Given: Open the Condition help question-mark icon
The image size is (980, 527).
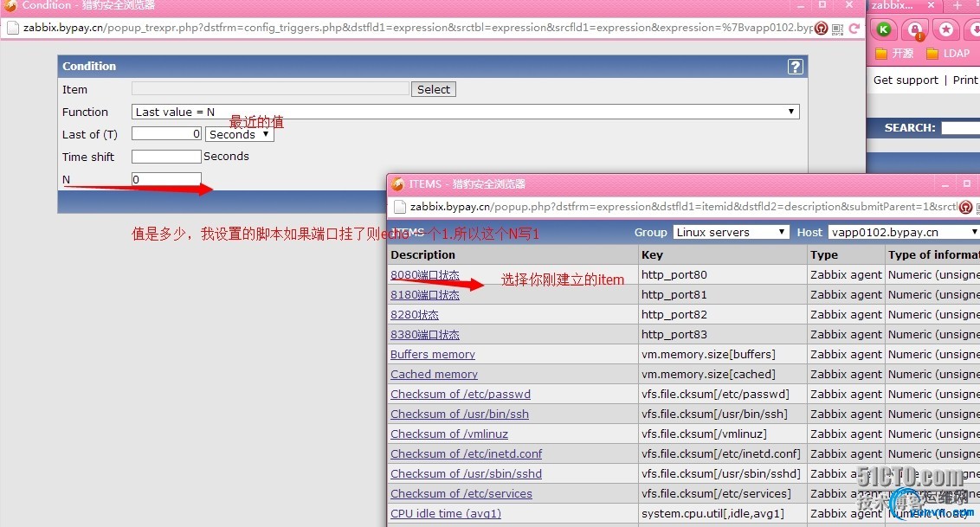Looking at the screenshot, I should pos(795,67).
